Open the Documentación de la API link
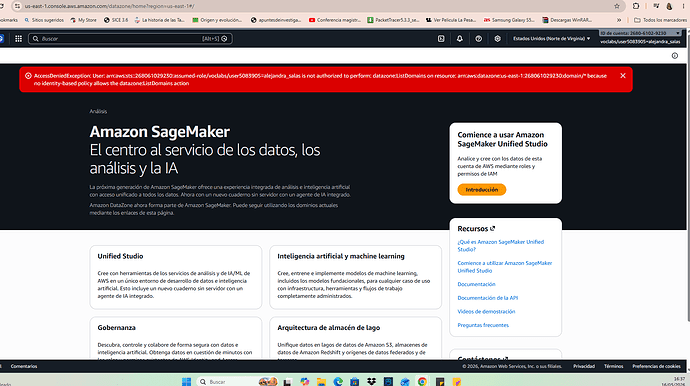 click(488, 298)
